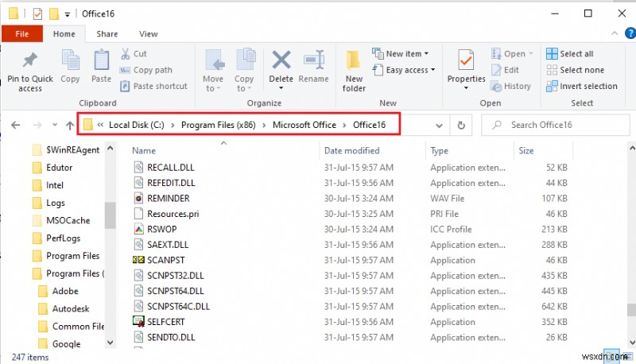Click the History icon
The width and height of the screenshot is (636, 364).
click(496, 86)
